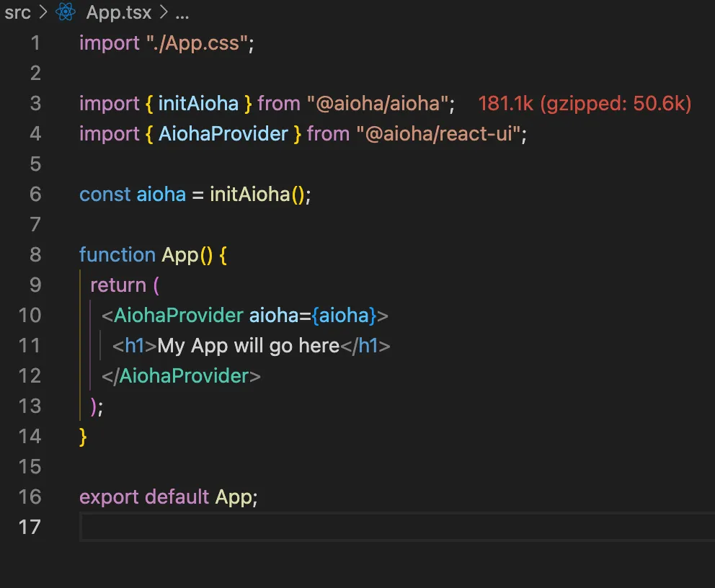This screenshot has height=588, width=715.
Task: Click the App function name on line 8
Action: click(180, 255)
